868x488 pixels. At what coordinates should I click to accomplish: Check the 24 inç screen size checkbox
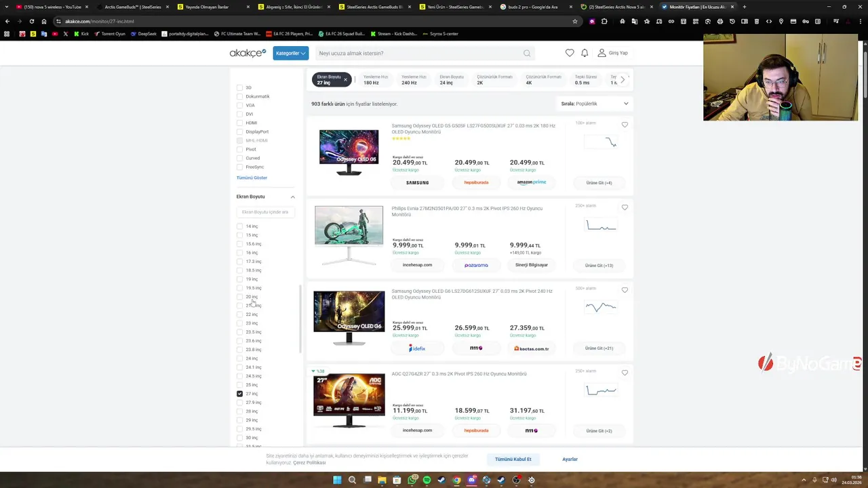[x=239, y=359]
